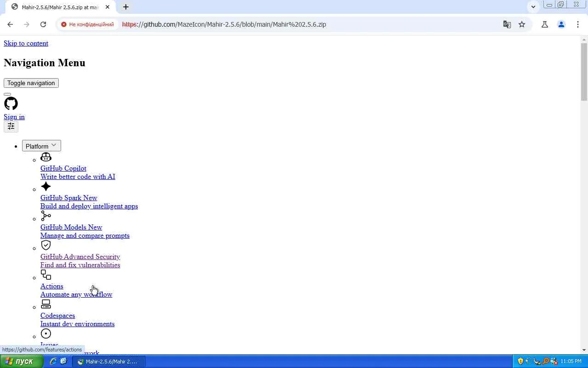Reload the current page

tap(43, 24)
